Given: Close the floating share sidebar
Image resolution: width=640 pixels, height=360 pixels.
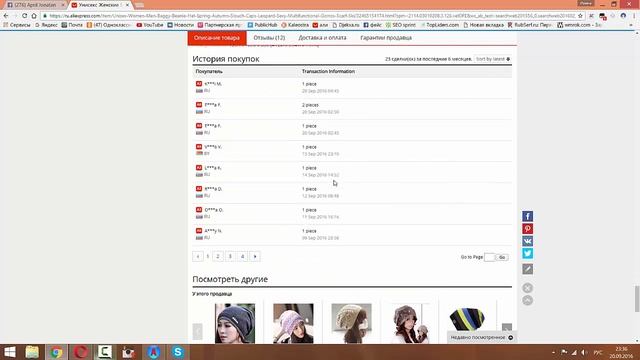Looking at the screenshot, I should tap(527, 288).
